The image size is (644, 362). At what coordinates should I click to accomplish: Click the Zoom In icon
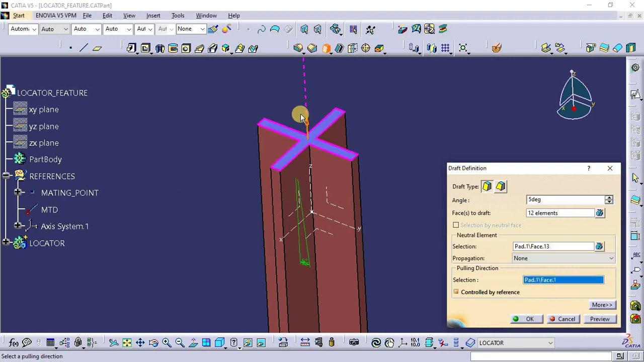(x=167, y=343)
